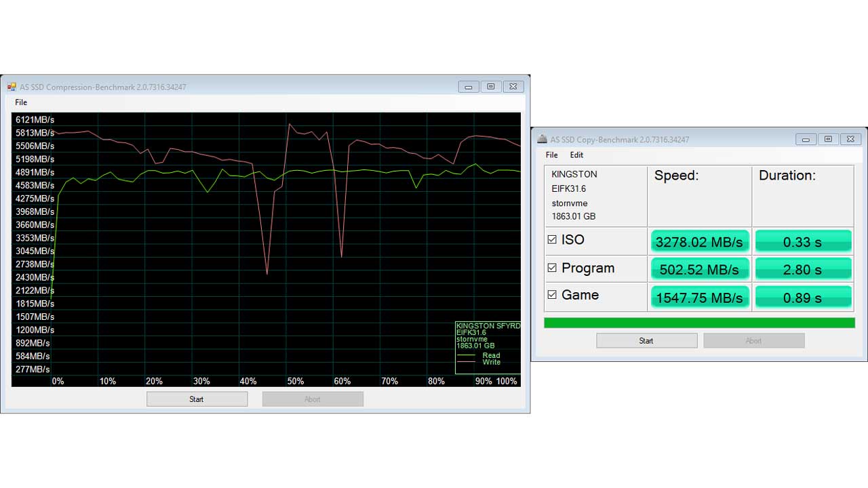Screen dimensions: 868x488
Task: Close the Copy-Benchmark window
Action: (850, 140)
